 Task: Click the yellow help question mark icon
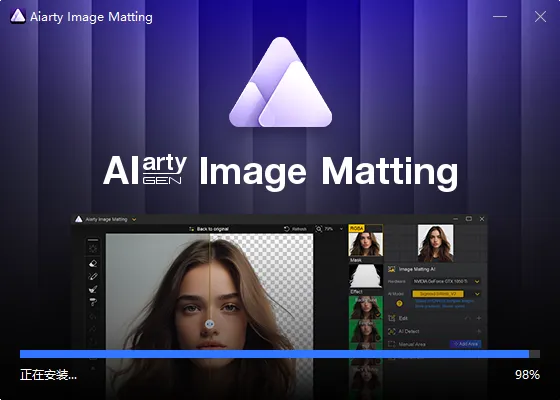point(399,304)
